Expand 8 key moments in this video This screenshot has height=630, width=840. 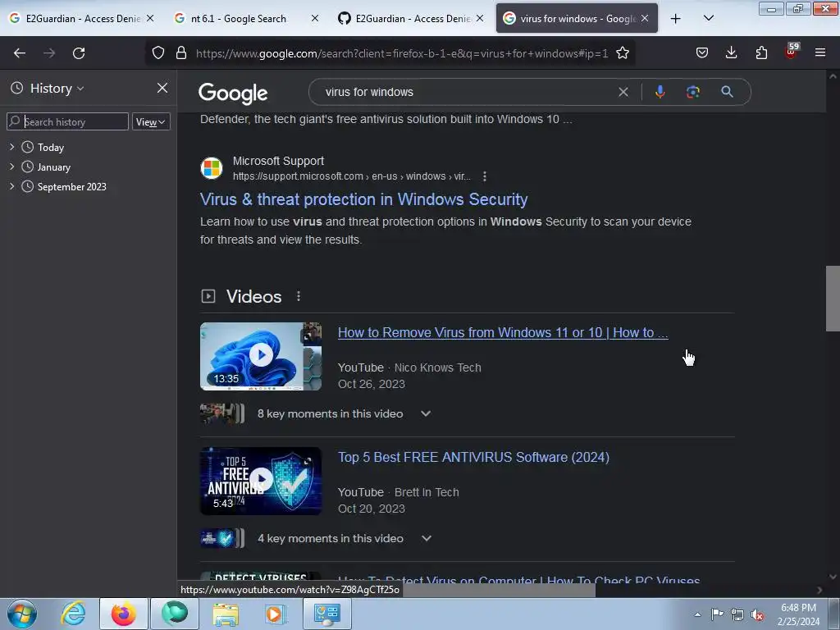tap(426, 413)
